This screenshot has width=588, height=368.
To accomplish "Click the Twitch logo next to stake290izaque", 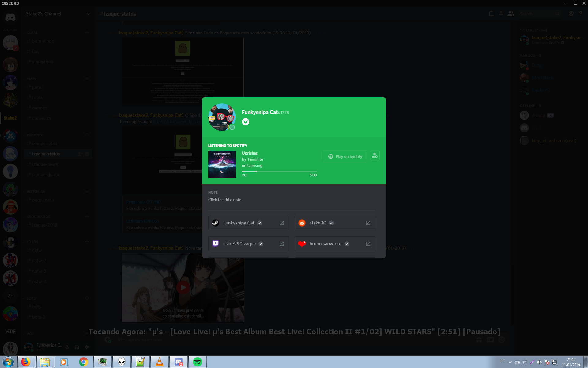I will 216,244.
